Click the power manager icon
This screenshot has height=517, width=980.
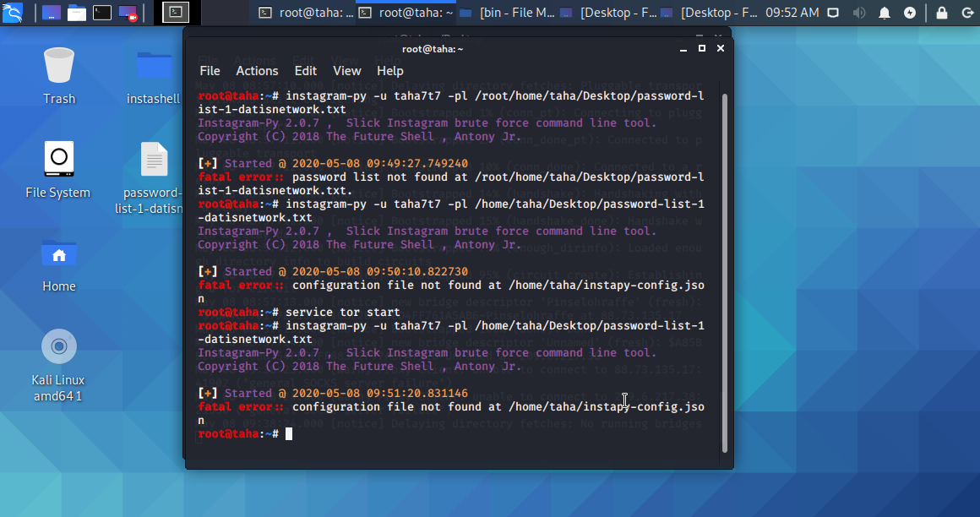(x=909, y=13)
